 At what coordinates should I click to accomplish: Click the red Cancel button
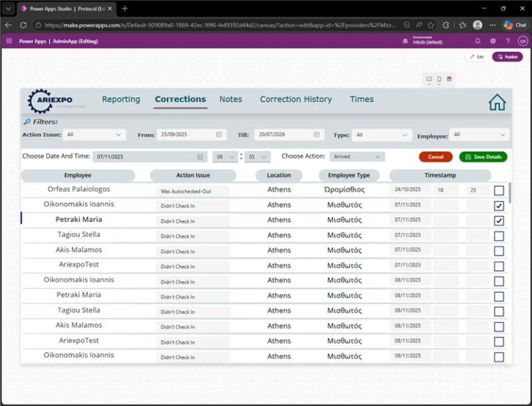point(436,157)
